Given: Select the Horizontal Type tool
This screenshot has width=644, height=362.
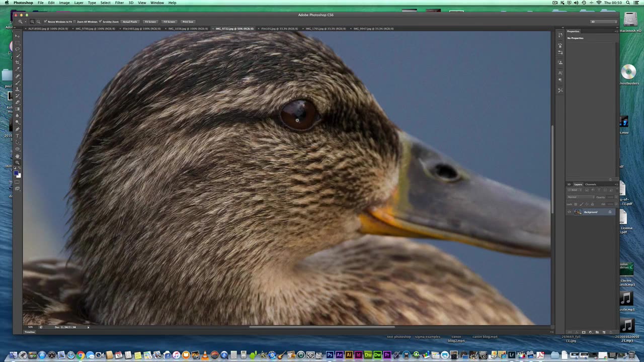Looking at the screenshot, I should (x=17, y=136).
